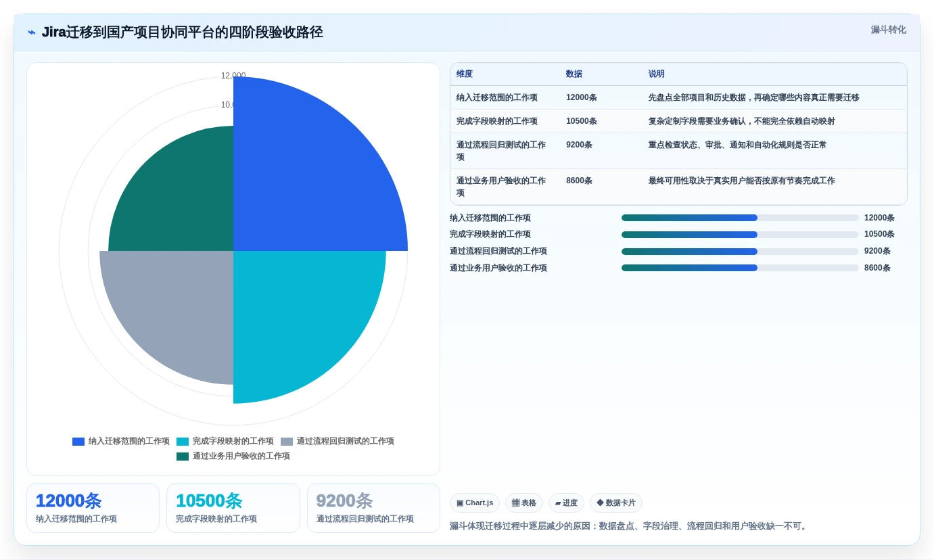Click description starting 复杂定制字段需要业务确认
The width and height of the screenshot is (934, 560).
click(x=742, y=121)
